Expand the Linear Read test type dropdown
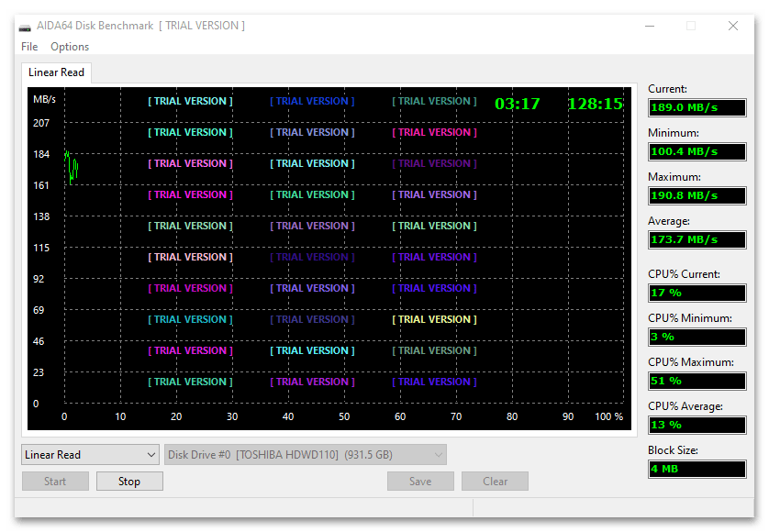Image resolution: width=769 pixels, height=532 pixels. 91,455
